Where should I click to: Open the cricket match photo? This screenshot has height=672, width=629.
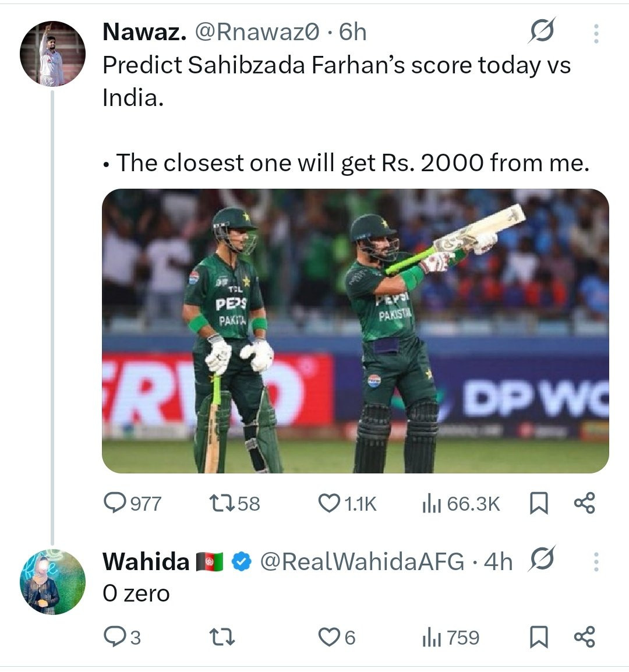pyautogui.click(x=355, y=330)
